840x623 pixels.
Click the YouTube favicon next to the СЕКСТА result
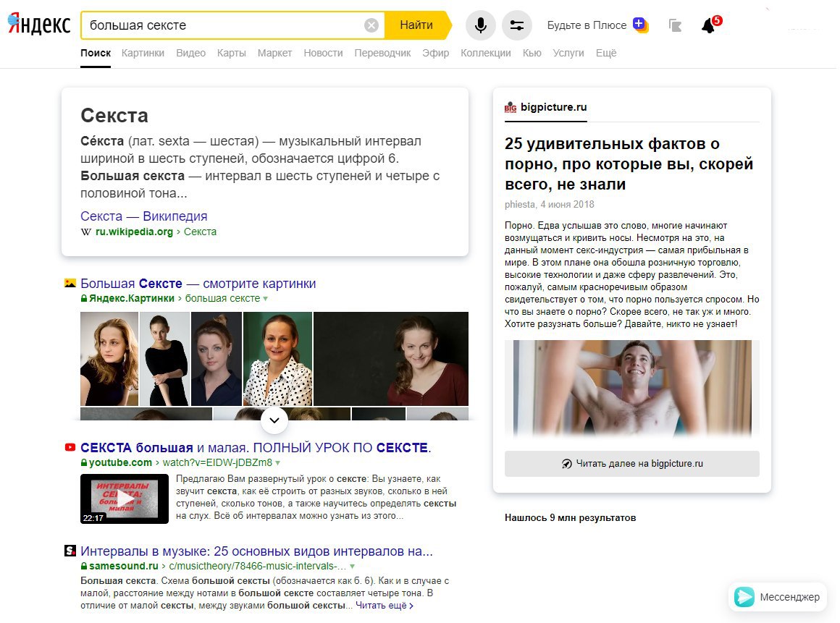click(x=70, y=447)
